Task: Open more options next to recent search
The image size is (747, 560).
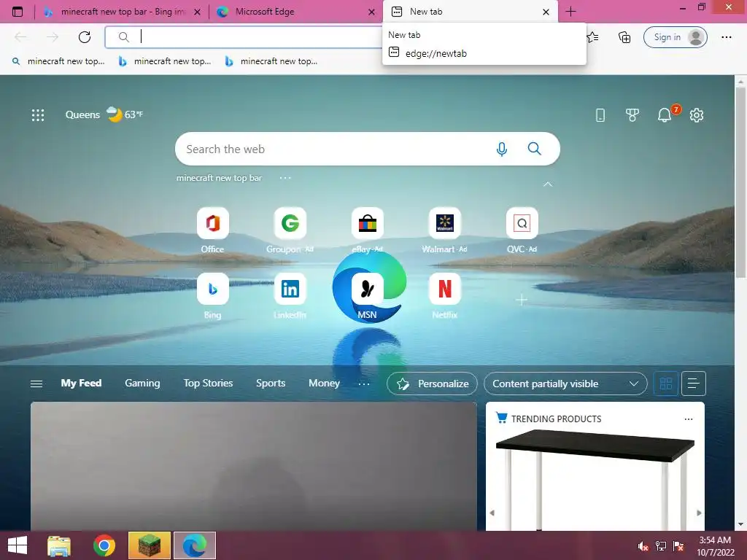Action: (x=285, y=178)
